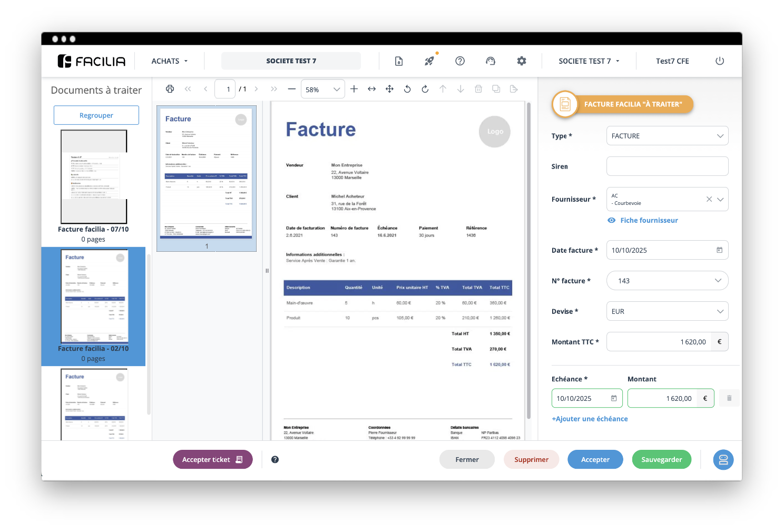This screenshot has width=784, height=532.
Task: Fit the document to page width
Action: 371,89
